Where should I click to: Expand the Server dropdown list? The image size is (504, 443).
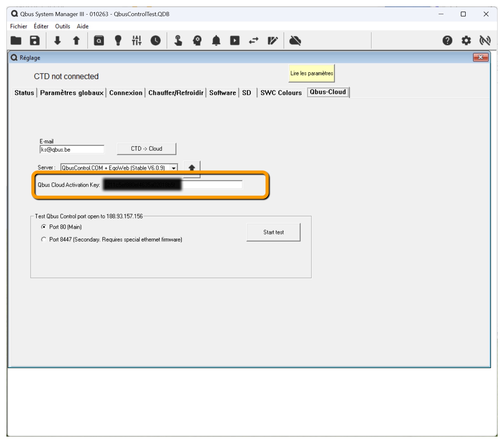174,168
